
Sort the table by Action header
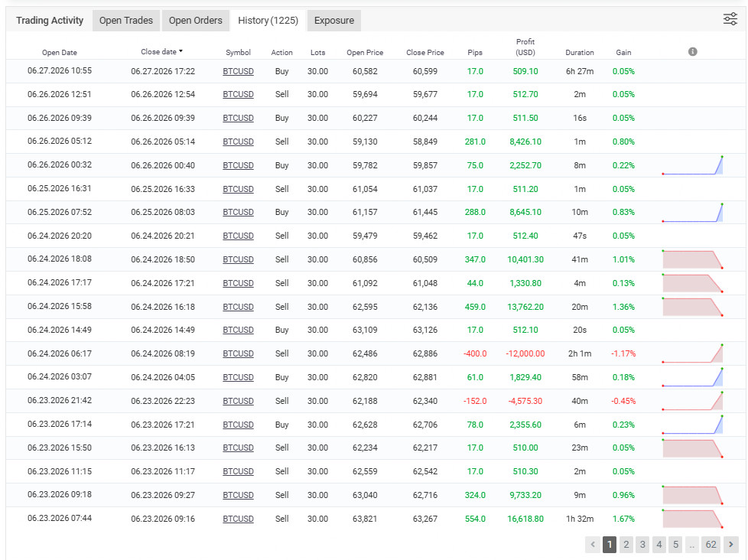[281, 53]
